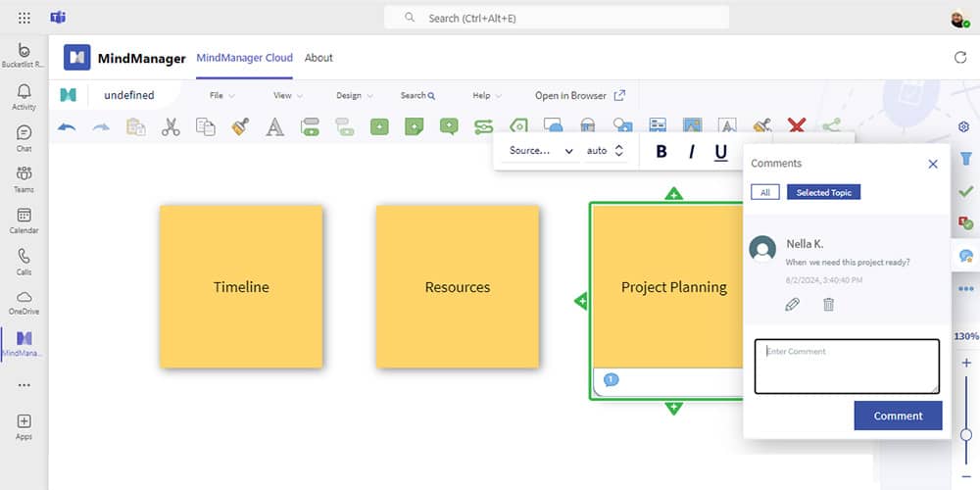This screenshot has width=980, height=490.
Task: Open the Source font dropdown
Action: (x=541, y=151)
